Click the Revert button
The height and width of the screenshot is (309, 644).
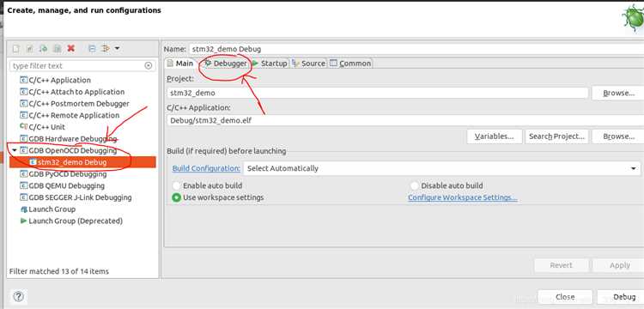pyautogui.click(x=561, y=265)
